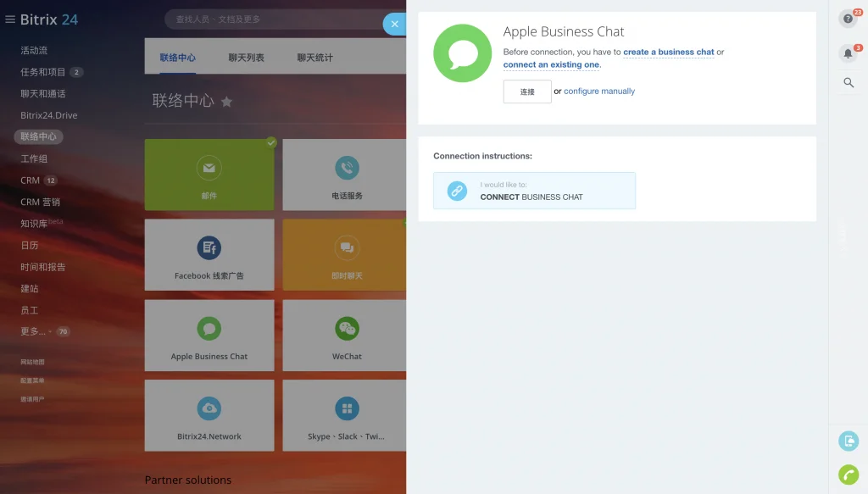
Task: Switch to the 聊天统计 tab
Action: 315,58
